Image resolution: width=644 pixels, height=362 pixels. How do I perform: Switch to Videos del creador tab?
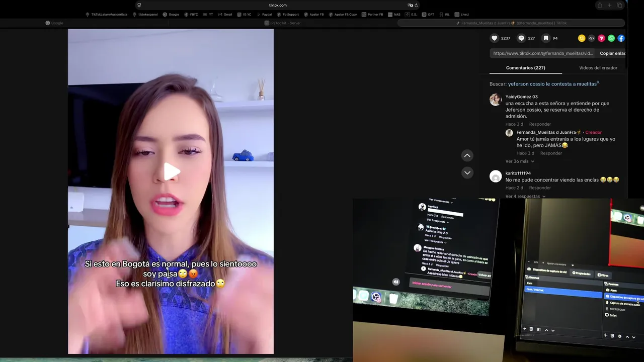598,68
